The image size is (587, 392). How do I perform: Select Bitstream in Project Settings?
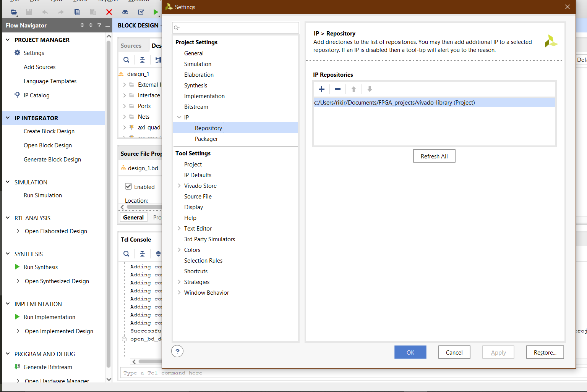(x=196, y=106)
